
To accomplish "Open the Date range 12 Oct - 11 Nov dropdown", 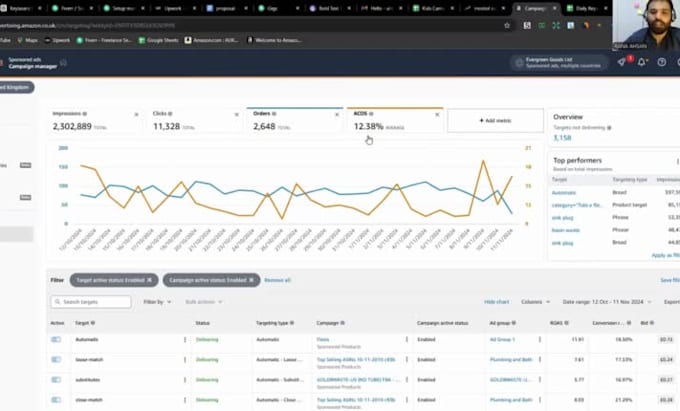I will click(x=607, y=302).
